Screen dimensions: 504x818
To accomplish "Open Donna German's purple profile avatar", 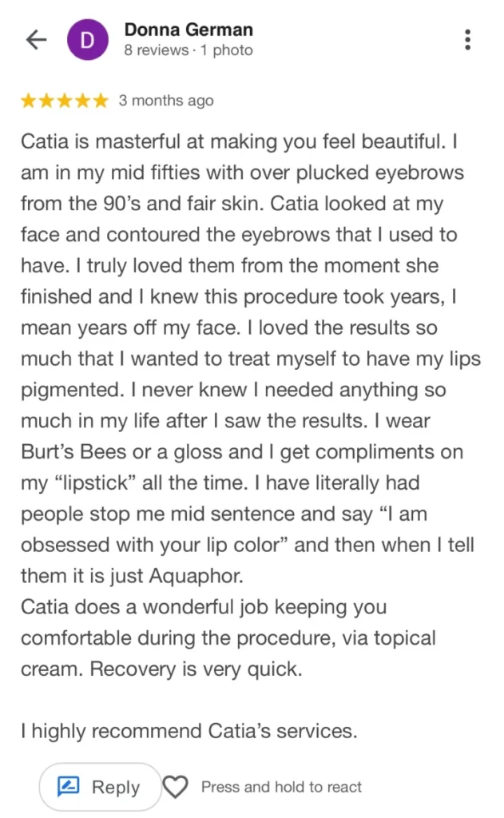I will click(x=88, y=40).
